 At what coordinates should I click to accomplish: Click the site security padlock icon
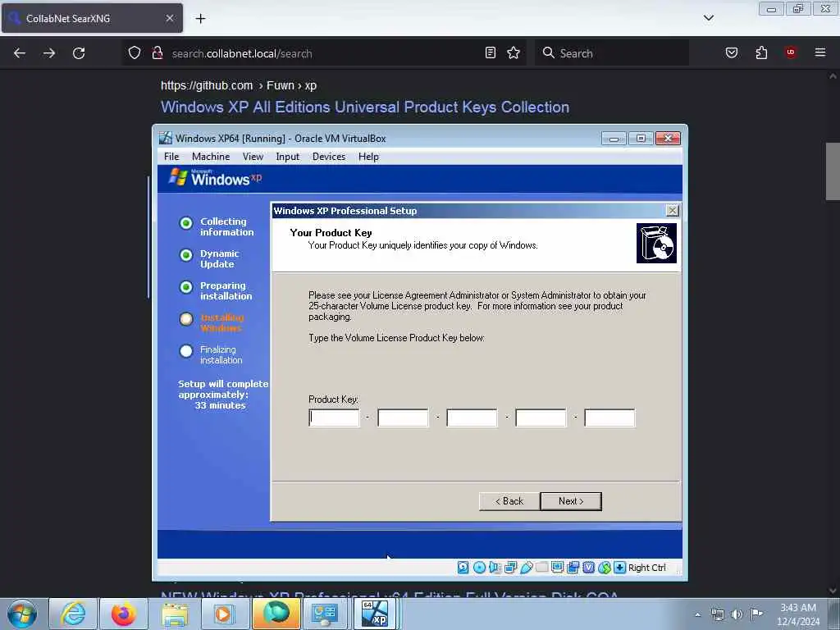pyautogui.click(x=157, y=53)
